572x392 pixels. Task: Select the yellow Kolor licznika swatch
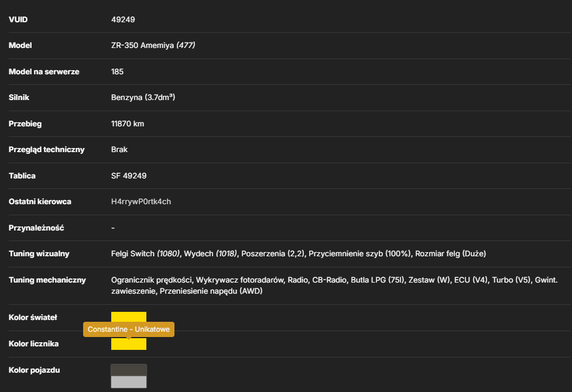tap(129, 344)
